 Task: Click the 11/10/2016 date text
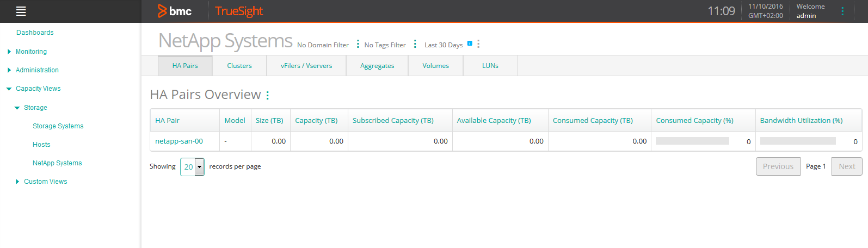766,7
